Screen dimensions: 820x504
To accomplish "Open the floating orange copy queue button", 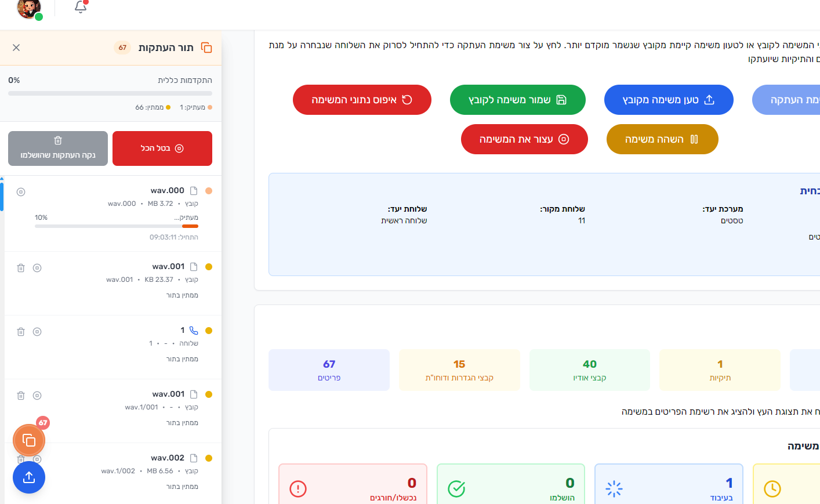I will click(29, 441).
